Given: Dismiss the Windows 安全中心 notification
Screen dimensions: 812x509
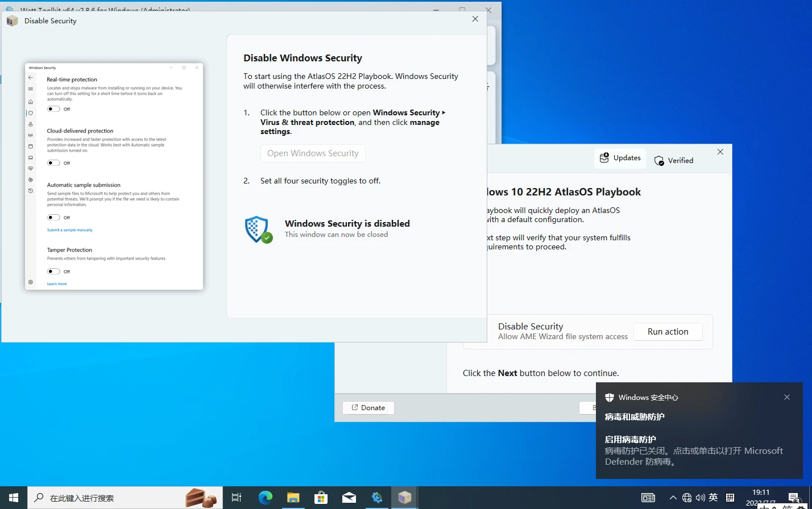Looking at the screenshot, I should pyautogui.click(x=787, y=397).
